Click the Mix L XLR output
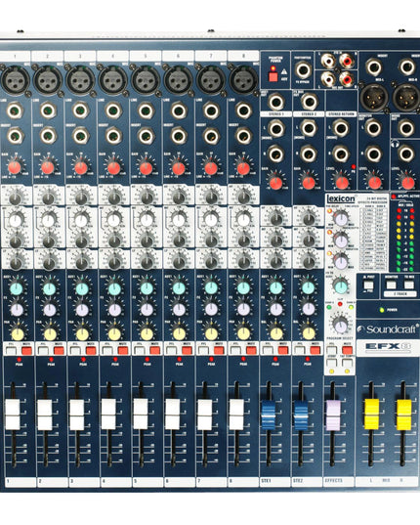Screen dimensions: 420x525 [x=373, y=98]
